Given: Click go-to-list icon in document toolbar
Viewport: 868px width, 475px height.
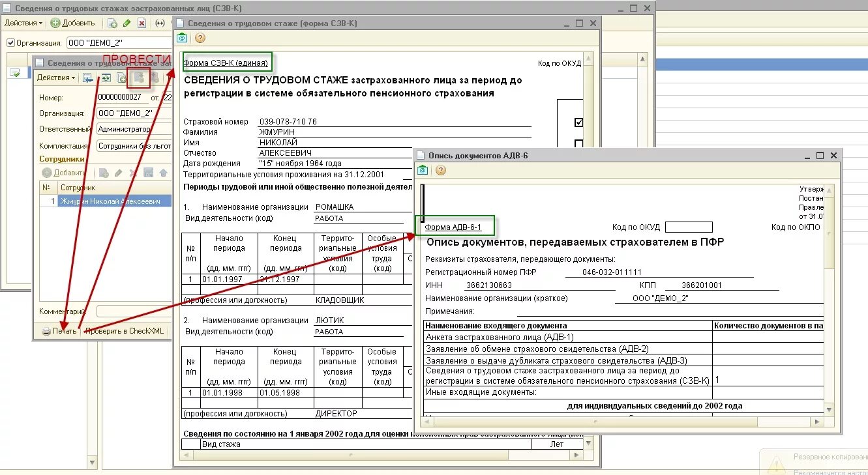Looking at the screenshot, I should [87, 78].
